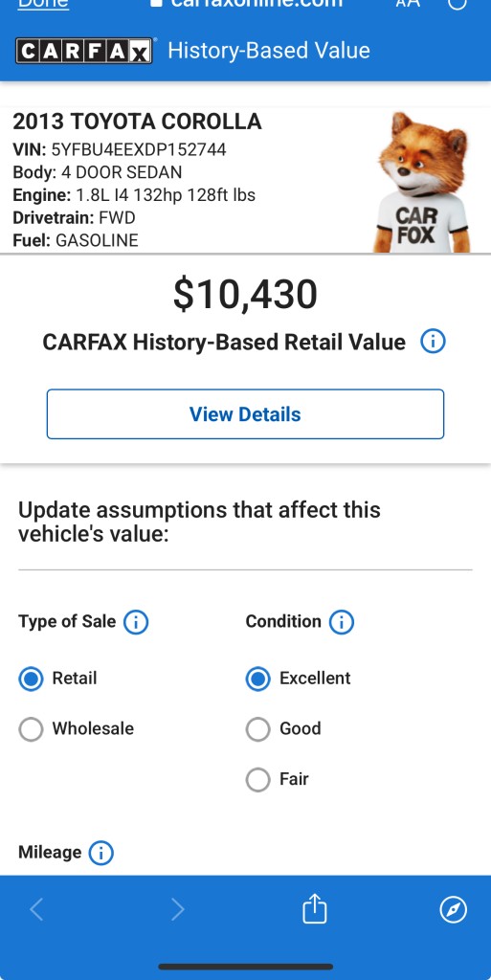Viewport: 491px width, 980px height.
Task: Tap the browser forward arrow
Action: pos(177,909)
